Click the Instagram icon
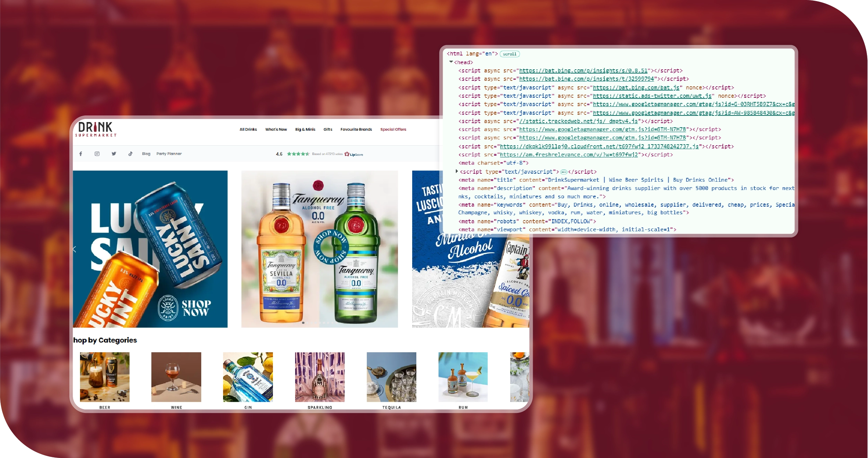Screen dimensions: 868x458 coord(97,154)
